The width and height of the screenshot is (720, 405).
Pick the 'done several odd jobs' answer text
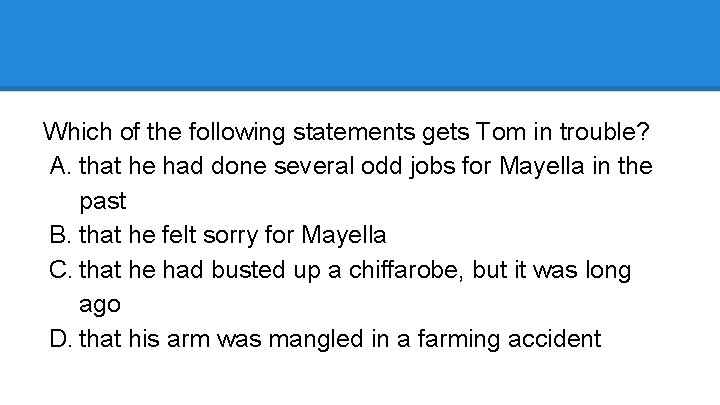(366, 183)
